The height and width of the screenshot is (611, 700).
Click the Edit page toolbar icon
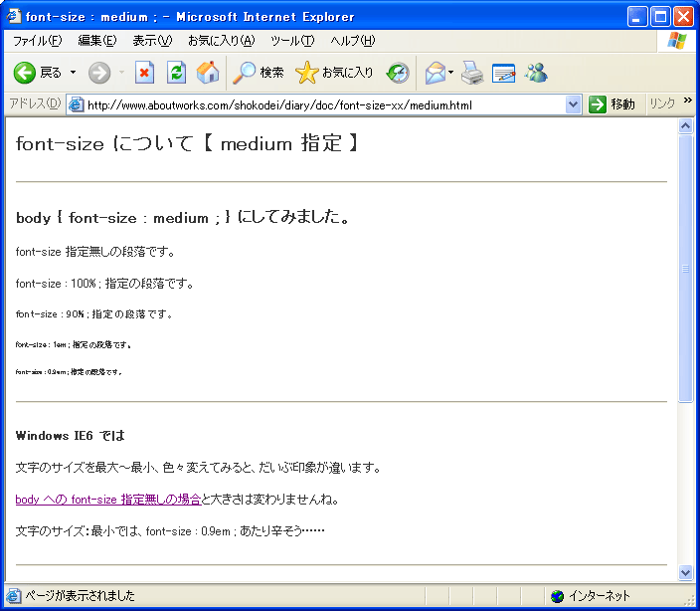504,73
